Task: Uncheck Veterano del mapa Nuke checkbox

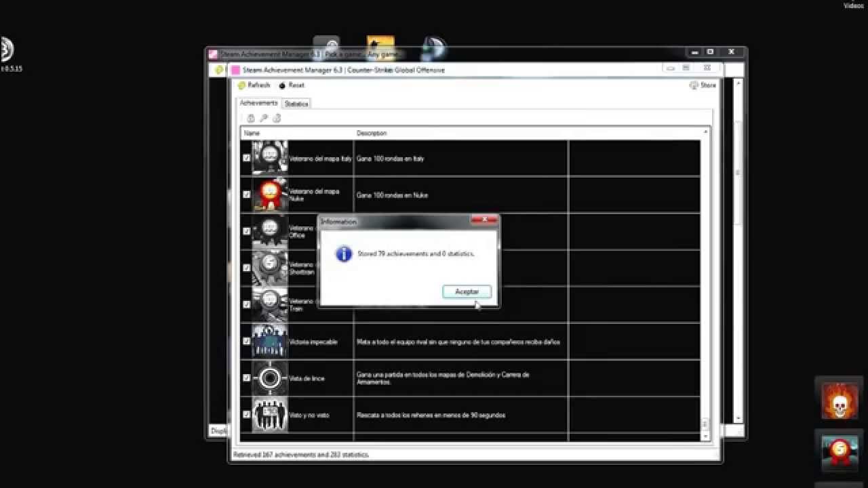Action: 247,195
